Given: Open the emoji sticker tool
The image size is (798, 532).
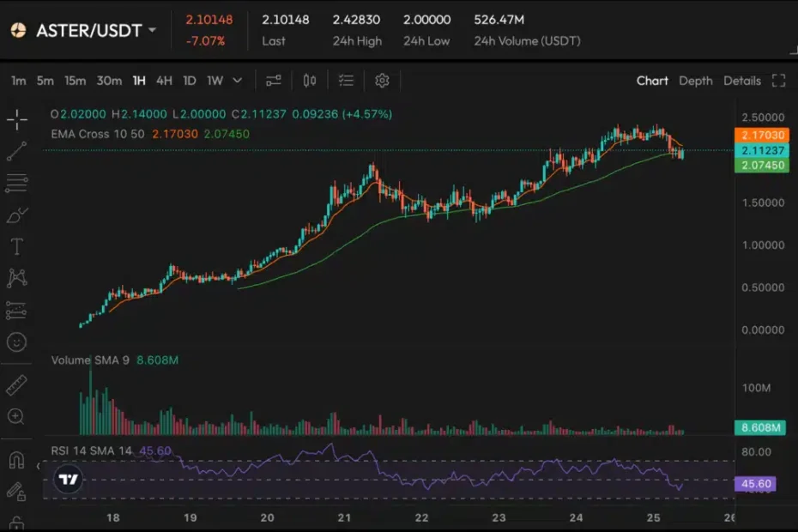Looking at the screenshot, I should [x=16, y=342].
